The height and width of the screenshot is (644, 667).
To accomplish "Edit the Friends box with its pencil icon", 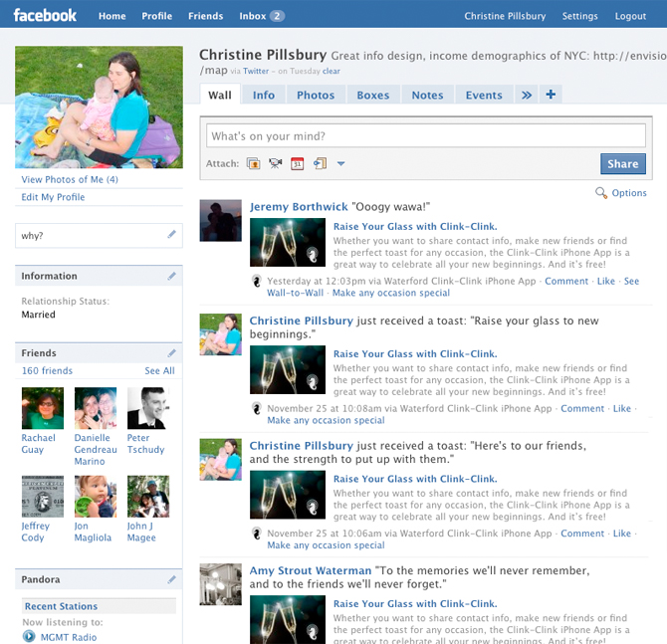I will click(x=171, y=353).
